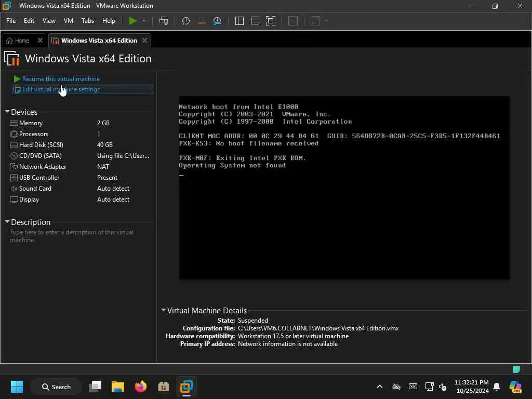Click the taskbar Search box
The width and height of the screenshot is (532, 399).
click(56, 387)
